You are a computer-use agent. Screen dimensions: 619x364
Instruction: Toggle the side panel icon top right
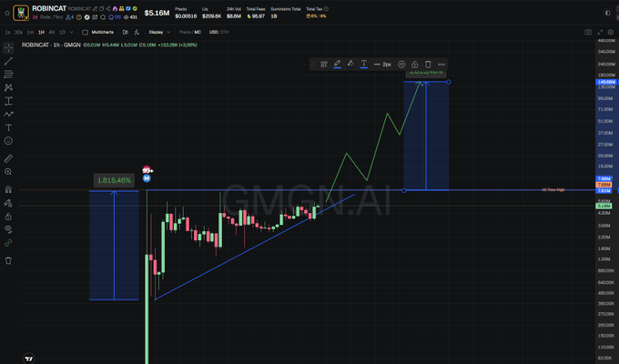607,13
